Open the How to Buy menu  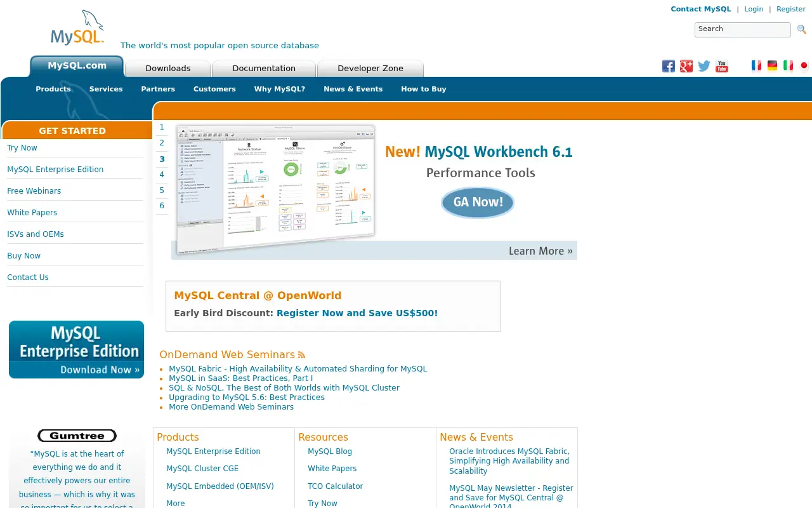(x=424, y=89)
